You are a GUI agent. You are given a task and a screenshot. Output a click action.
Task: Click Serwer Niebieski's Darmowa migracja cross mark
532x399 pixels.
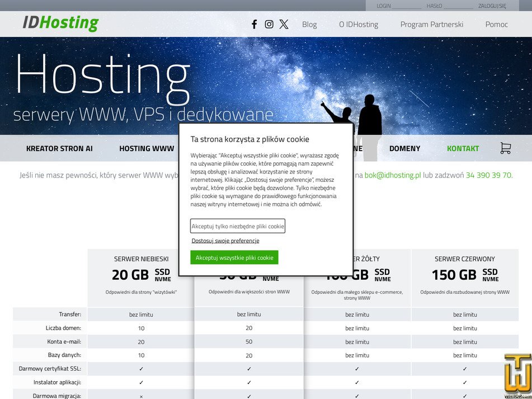pos(141,396)
